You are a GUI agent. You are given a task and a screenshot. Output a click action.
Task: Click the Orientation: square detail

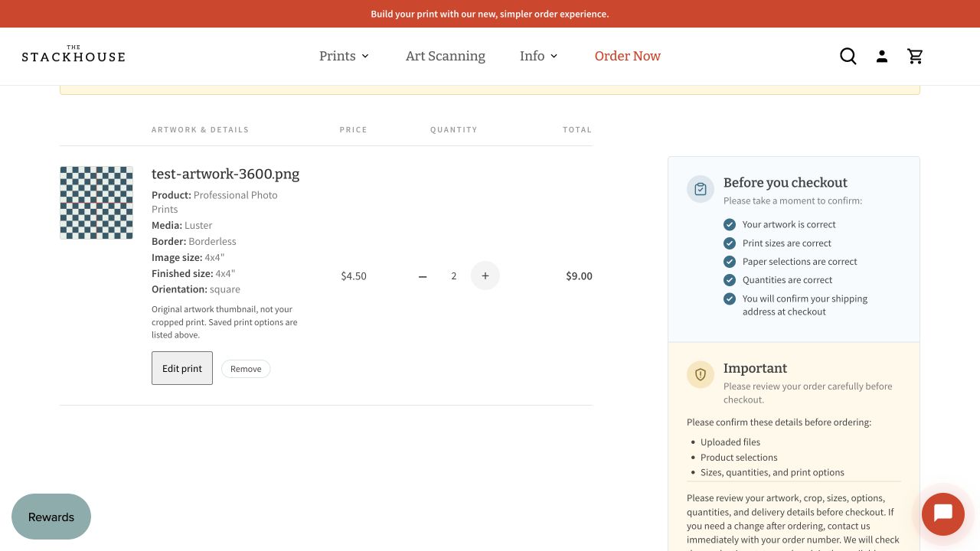(196, 289)
